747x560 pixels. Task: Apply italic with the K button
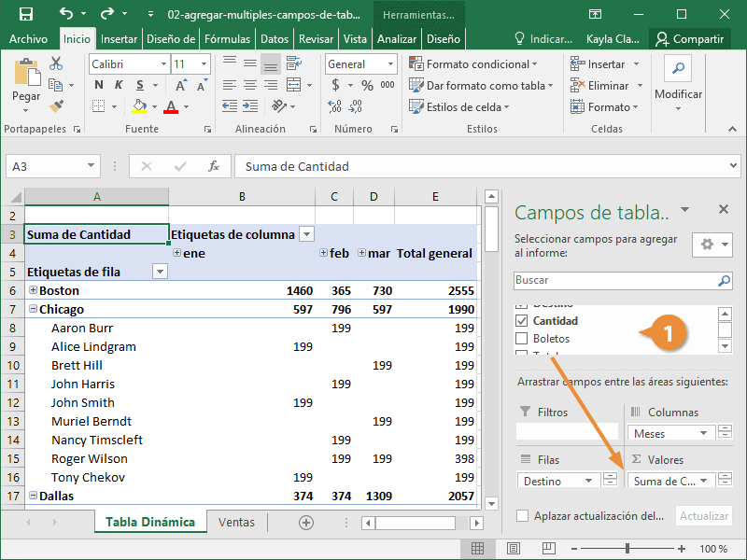pos(119,85)
